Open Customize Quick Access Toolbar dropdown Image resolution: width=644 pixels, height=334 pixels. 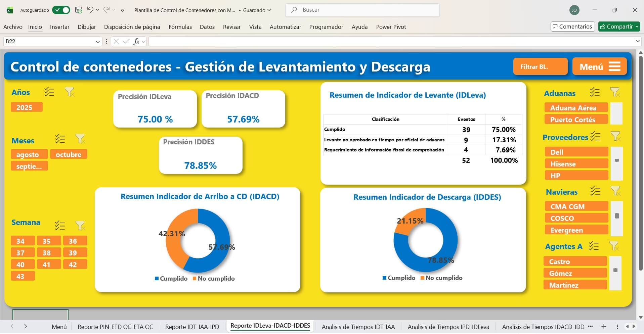click(x=122, y=10)
